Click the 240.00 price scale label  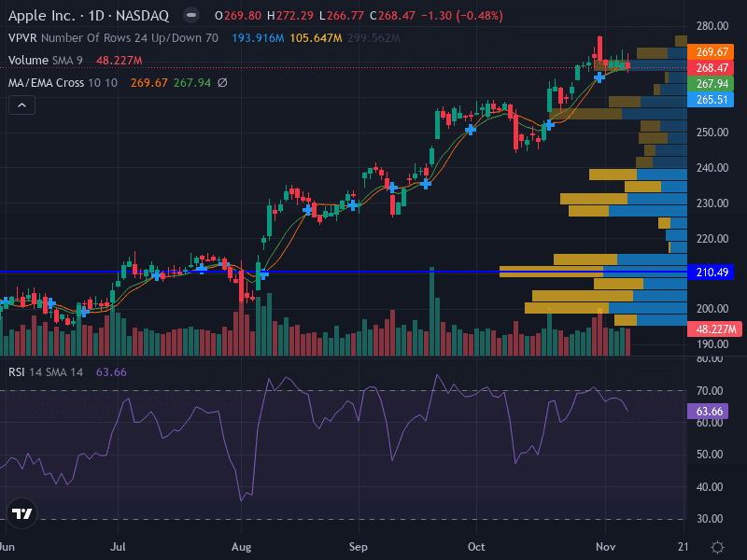pos(712,168)
